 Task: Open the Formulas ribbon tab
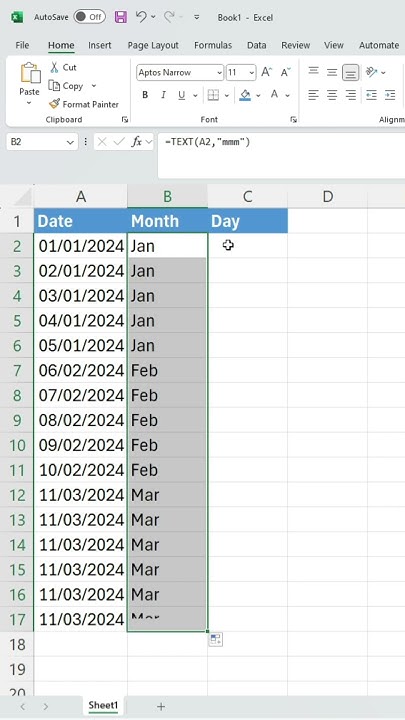pos(213,45)
